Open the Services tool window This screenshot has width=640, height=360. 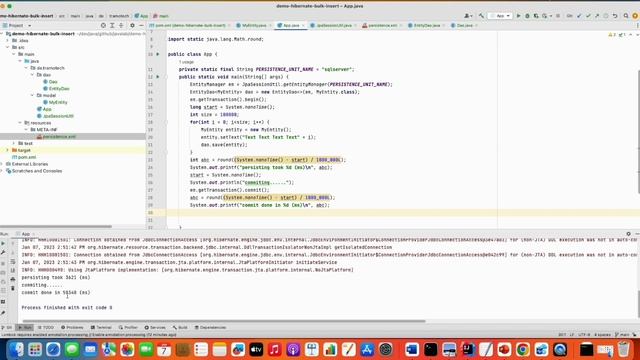pyautogui.click(x=155, y=327)
